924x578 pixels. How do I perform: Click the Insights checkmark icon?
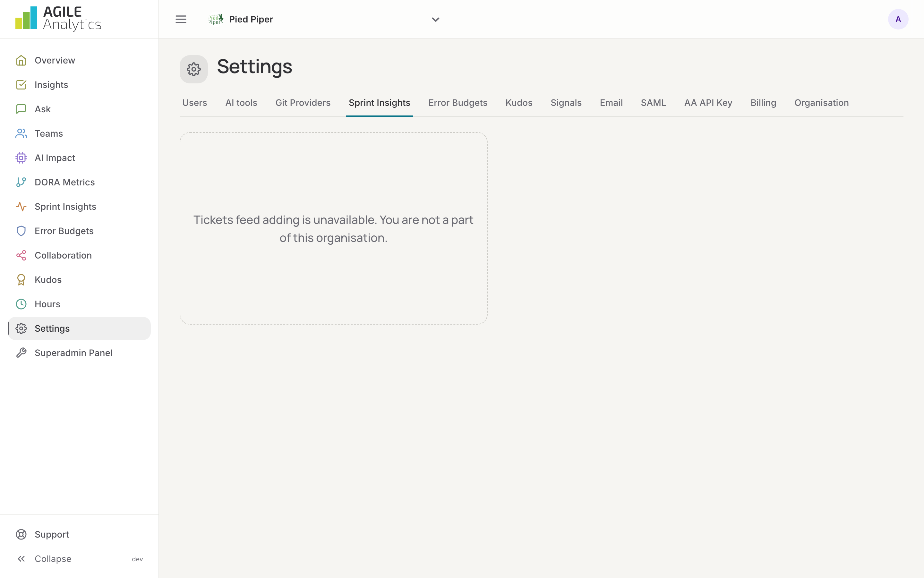coord(21,84)
